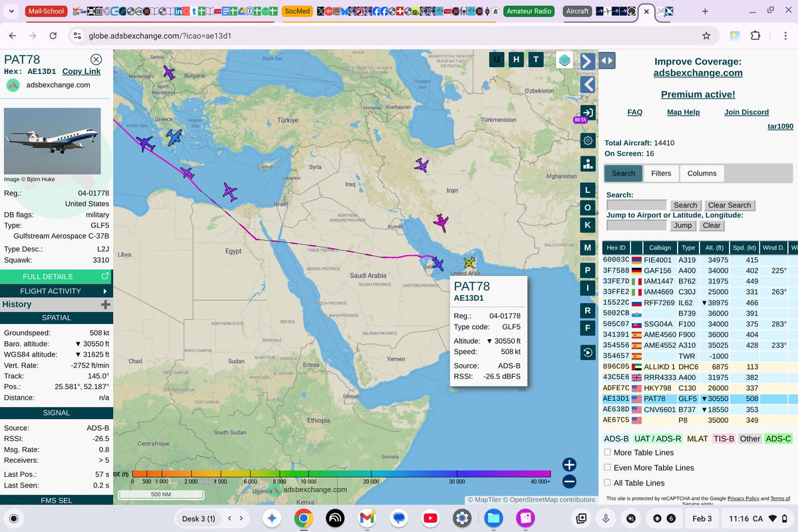Screen dimensions: 798x532
Task: Toggle the O map button
Action: click(x=587, y=207)
